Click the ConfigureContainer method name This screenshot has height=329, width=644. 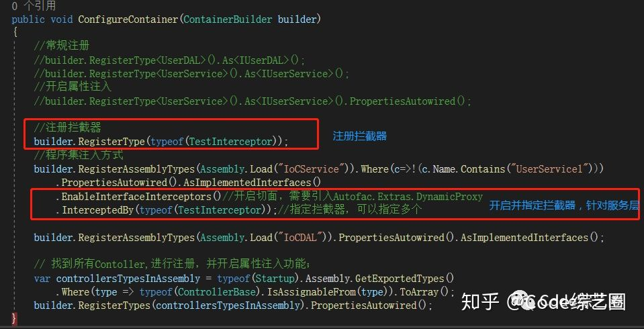click(x=128, y=19)
